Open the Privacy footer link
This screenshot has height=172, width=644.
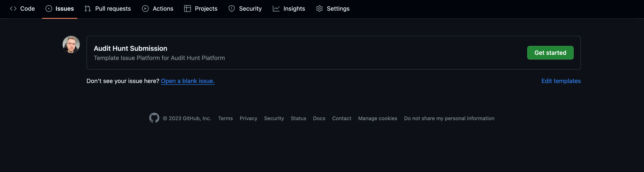248,118
